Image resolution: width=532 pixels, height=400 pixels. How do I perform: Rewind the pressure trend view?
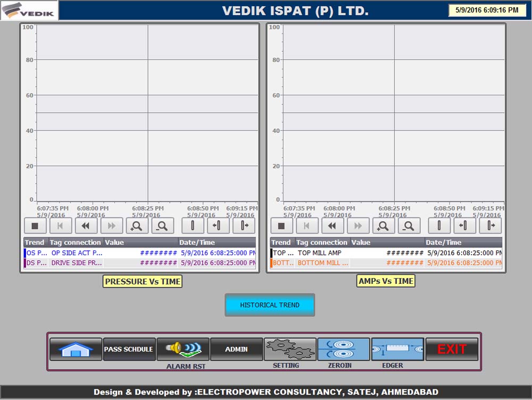coord(86,226)
